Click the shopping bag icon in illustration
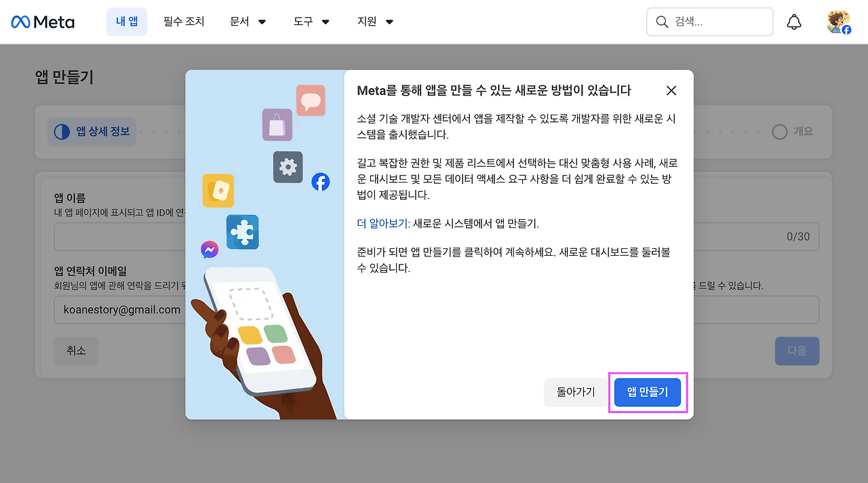Image resolution: width=868 pixels, height=483 pixels. coord(277,125)
